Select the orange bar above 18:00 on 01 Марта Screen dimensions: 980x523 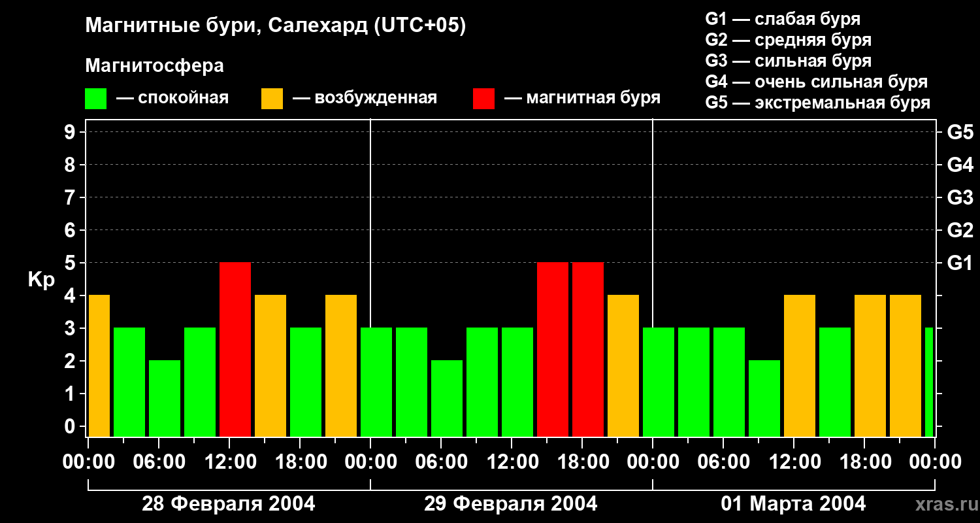(x=870, y=365)
